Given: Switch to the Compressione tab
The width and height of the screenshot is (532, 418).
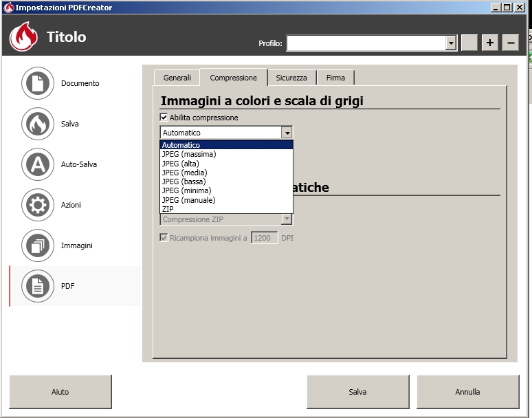Looking at the screenshot, I should [234, 78].
